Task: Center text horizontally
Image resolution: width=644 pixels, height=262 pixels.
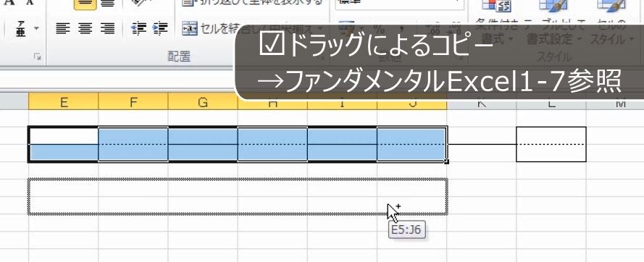Action: [x=85, y=28]
